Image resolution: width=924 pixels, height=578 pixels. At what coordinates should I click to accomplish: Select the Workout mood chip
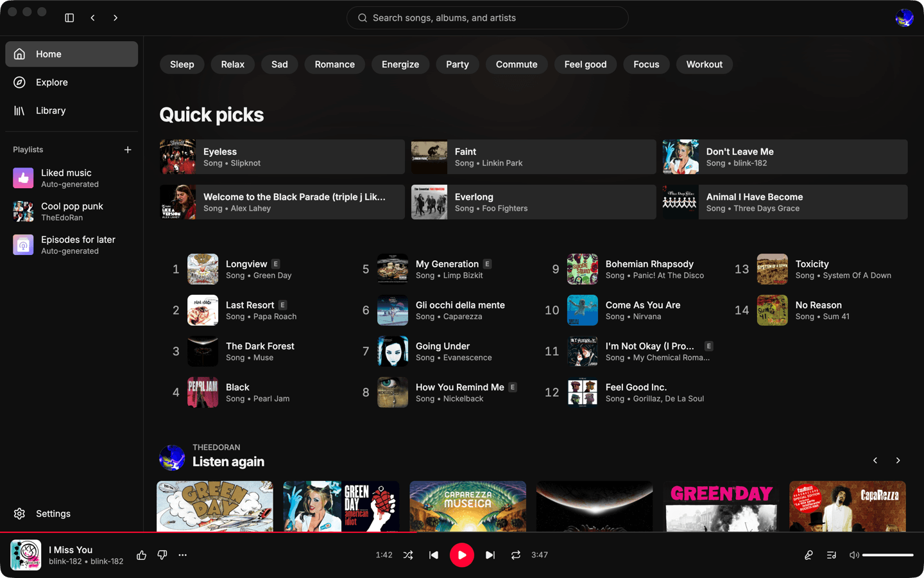click(x=705, y=64)
